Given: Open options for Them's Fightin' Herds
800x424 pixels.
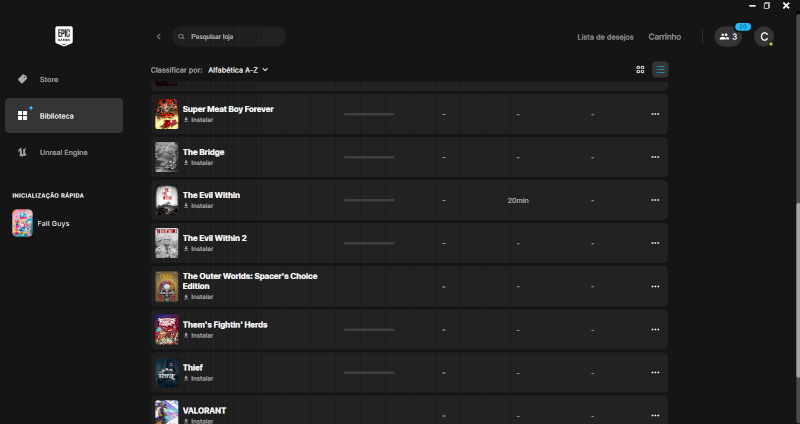Looking at the screenshot, I should [655, 330].
